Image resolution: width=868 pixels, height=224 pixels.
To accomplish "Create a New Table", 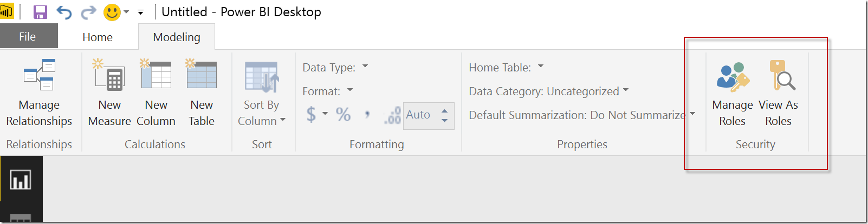I will pyautogui.click(x=202, y=93).
